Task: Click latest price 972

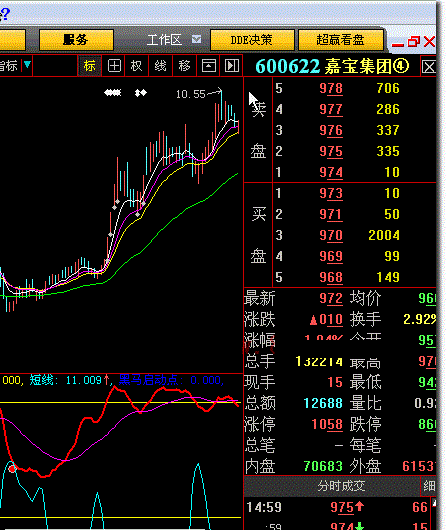Action: (x=331, y=298)
